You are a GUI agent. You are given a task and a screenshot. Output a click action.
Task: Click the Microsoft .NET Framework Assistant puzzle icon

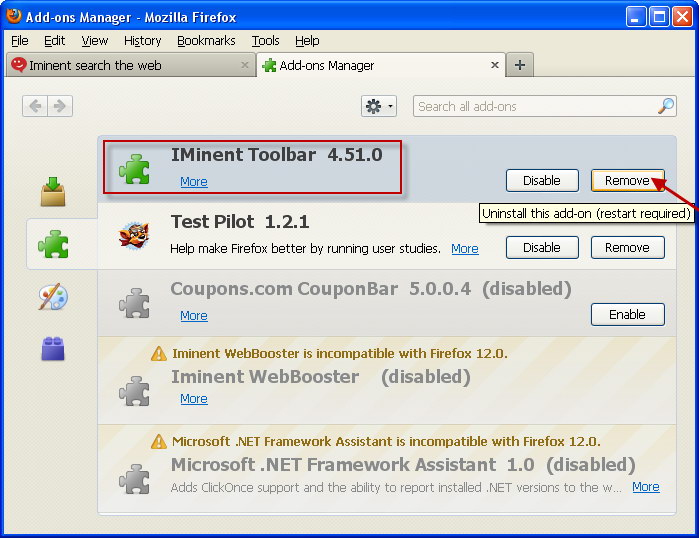coord(134,479)
